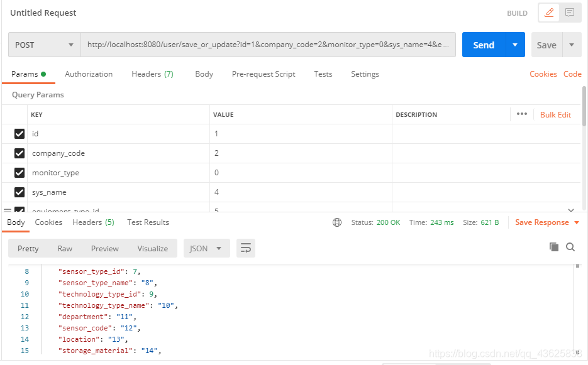The image size is (588, 365).
Task: Open the response Headers (5) tab
Action: [93, 222]
